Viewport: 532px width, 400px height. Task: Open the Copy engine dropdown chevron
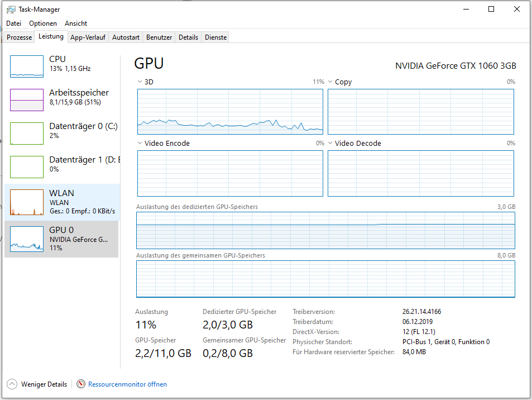point(330,82)
